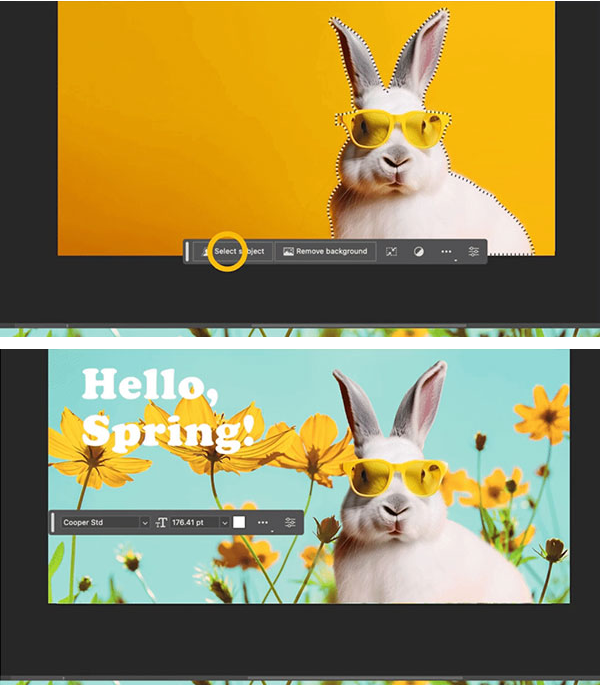Open more options in the selection taskbar

pos(446,252)
